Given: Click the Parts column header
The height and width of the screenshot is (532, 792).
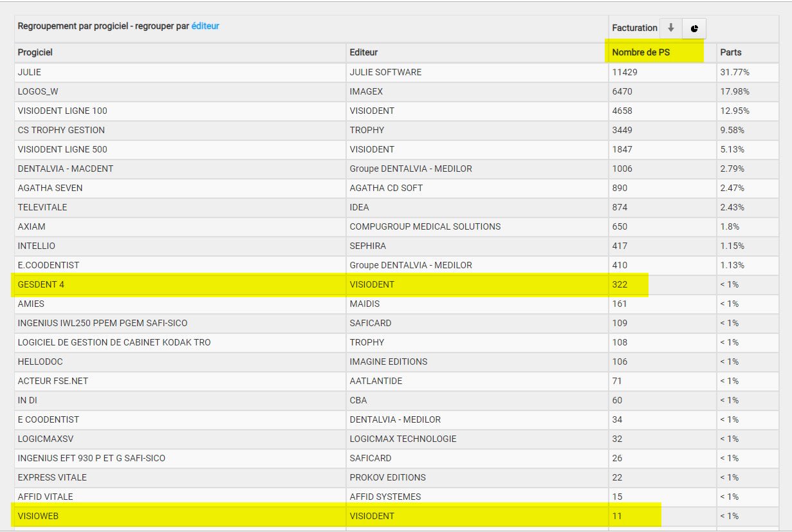Looking at the screenshot, I should (730, 53).
